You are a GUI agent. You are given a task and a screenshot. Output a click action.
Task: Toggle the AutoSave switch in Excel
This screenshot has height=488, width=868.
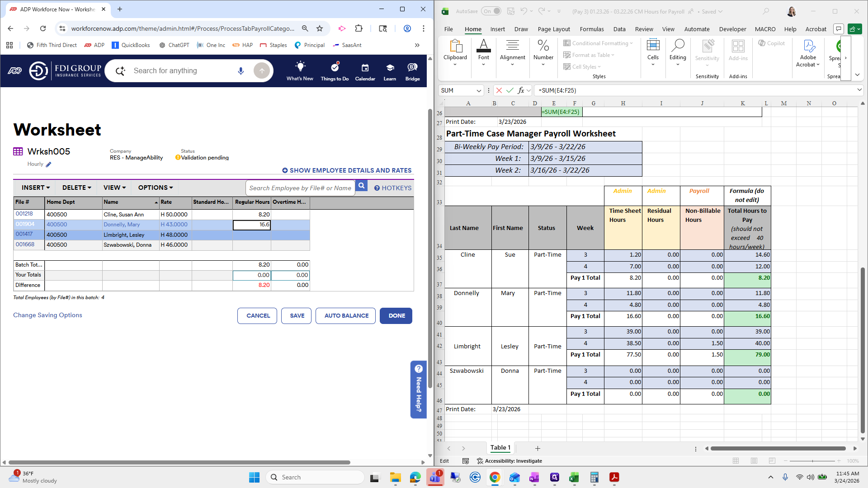(x=491, y=11)
